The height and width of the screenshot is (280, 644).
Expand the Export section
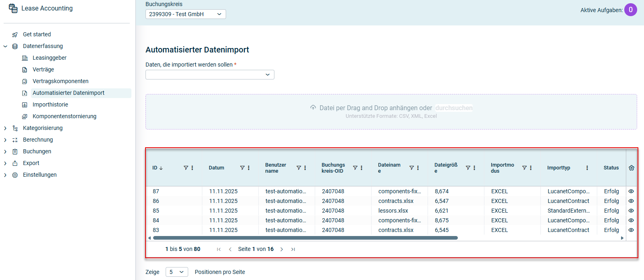point(5,163)
